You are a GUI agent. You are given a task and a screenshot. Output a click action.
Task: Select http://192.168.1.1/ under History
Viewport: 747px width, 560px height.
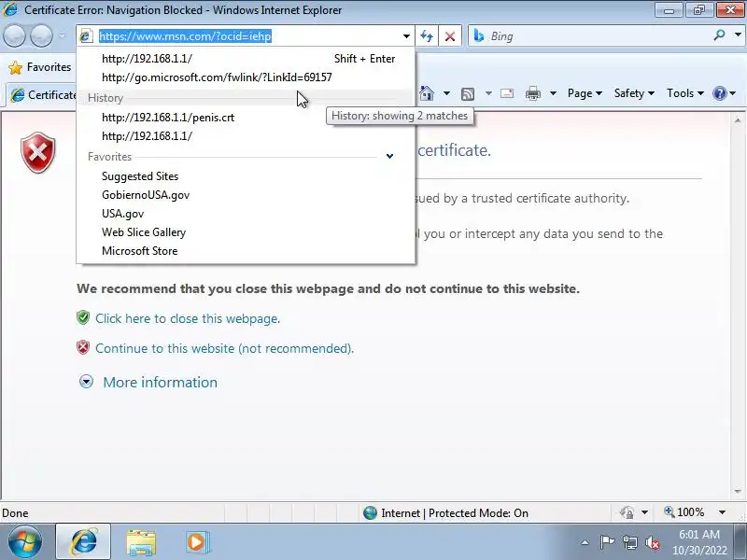tap(246, 136)
